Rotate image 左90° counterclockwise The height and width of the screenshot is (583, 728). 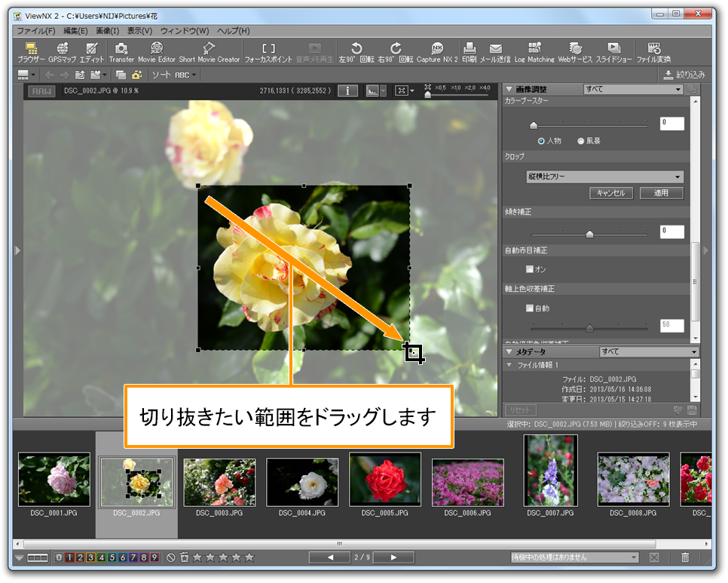[356, 53]
